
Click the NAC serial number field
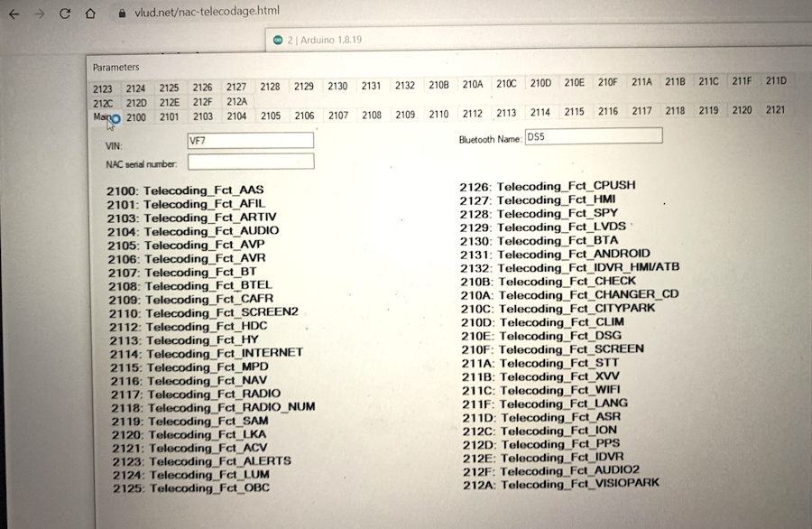click(x=251, y=162)
